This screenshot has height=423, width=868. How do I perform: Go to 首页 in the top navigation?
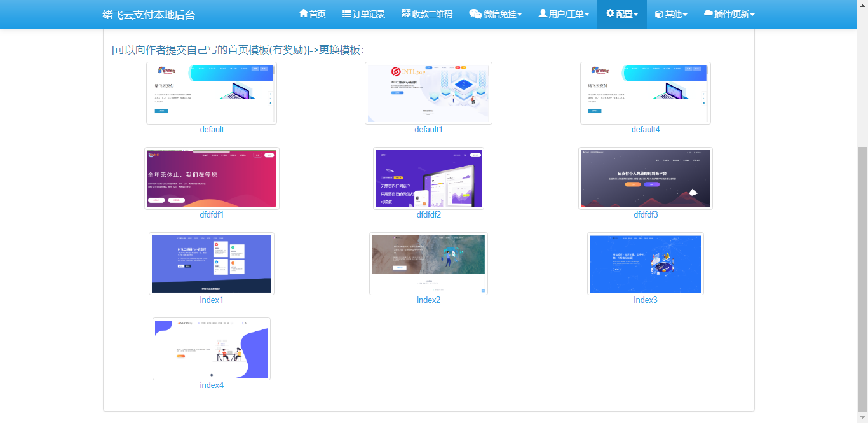(311, 14)
